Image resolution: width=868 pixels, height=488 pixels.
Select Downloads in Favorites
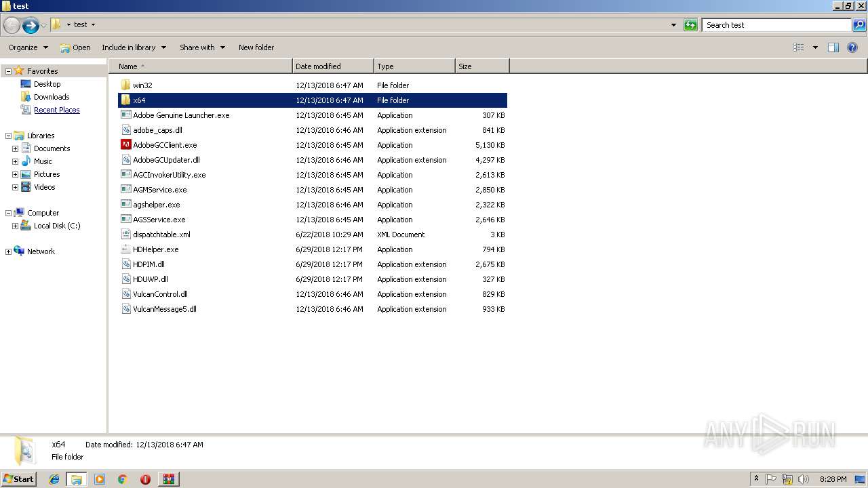pos(52,97)
